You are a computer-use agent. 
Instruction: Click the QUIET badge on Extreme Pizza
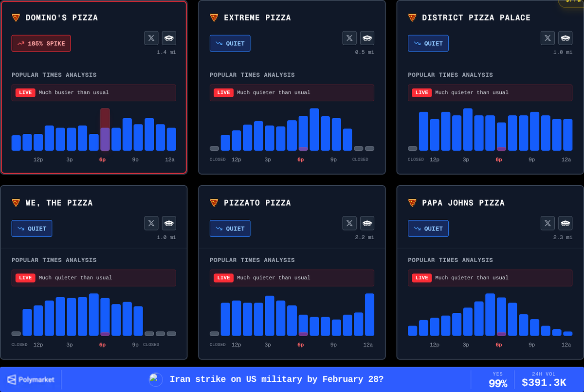pyautogui.click(x=230, y=43)
